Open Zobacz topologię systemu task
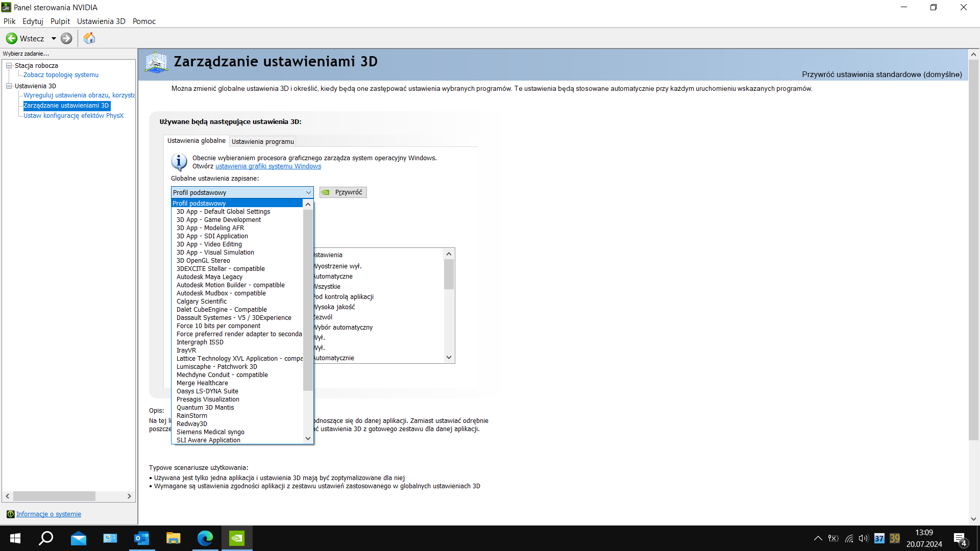The image size is (980, 551). tap(61, 75)
